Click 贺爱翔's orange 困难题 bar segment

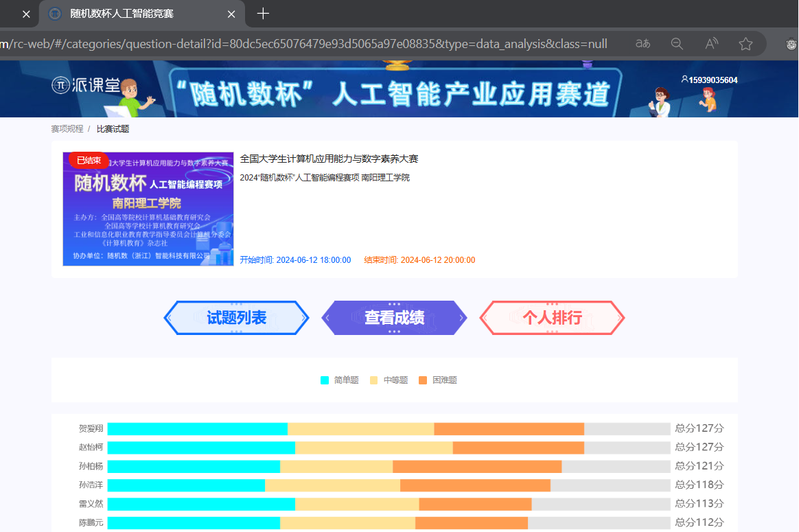click(509, 429)
